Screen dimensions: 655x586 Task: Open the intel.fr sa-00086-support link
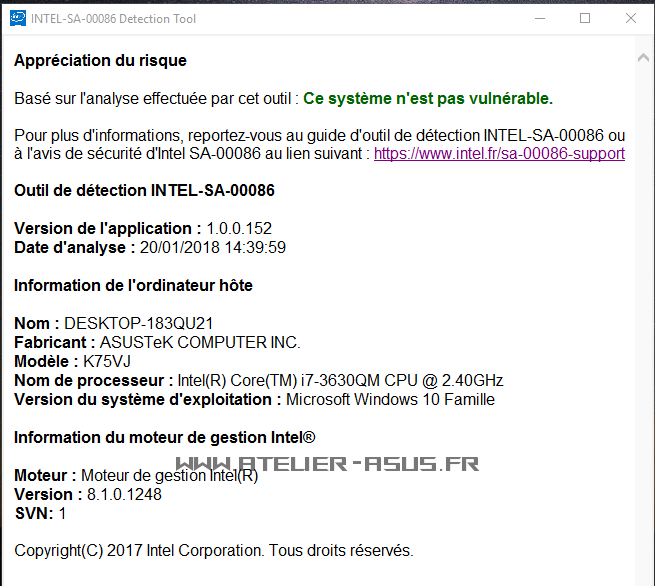point(499,154)
